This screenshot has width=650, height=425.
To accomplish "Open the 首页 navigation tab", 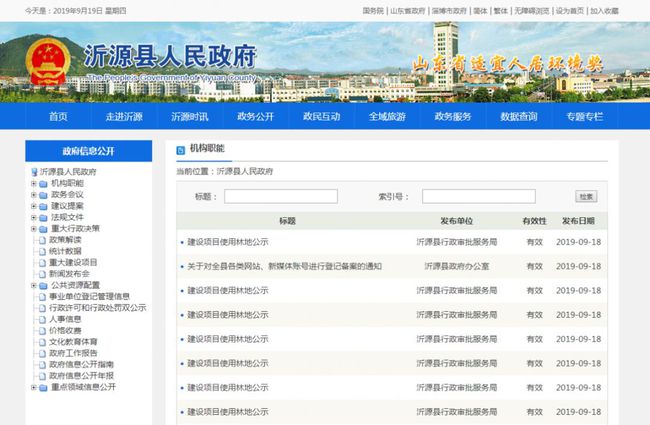I will pos(58,117).
